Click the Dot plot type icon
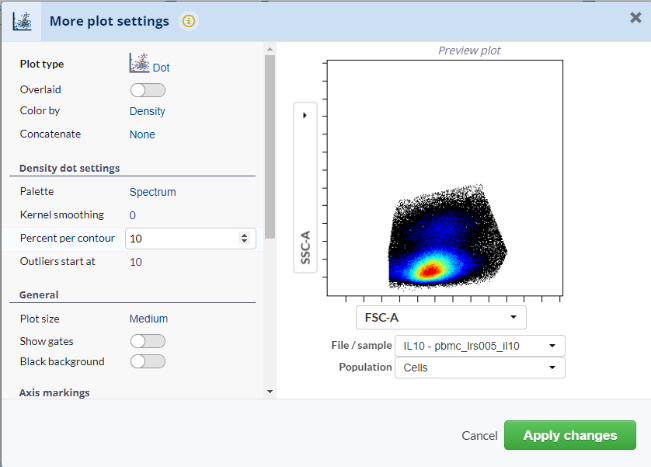Image resolution: width=651 pixels, height=467 pixels. (x=139, y=65)
